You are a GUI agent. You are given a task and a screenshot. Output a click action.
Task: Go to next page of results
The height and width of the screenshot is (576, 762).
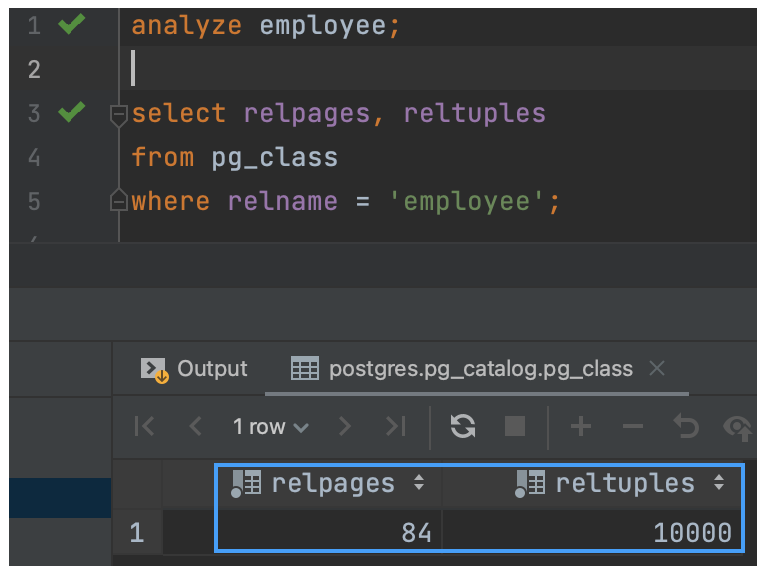pos(345,426)
